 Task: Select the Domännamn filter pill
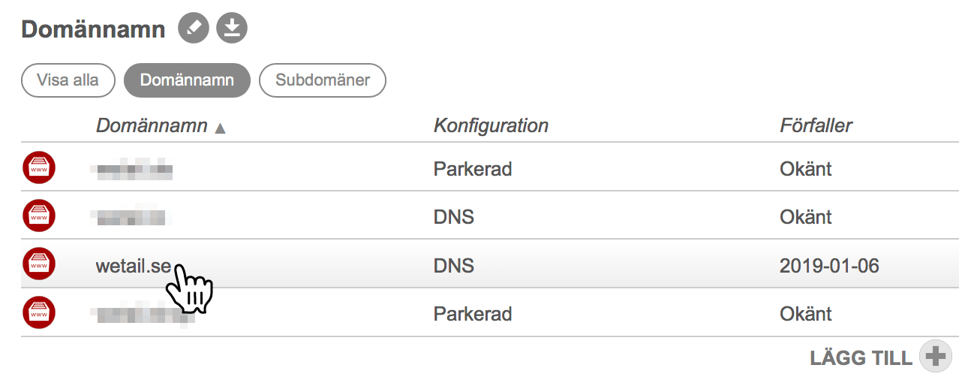pyautogui.click(x=187, y=80)
